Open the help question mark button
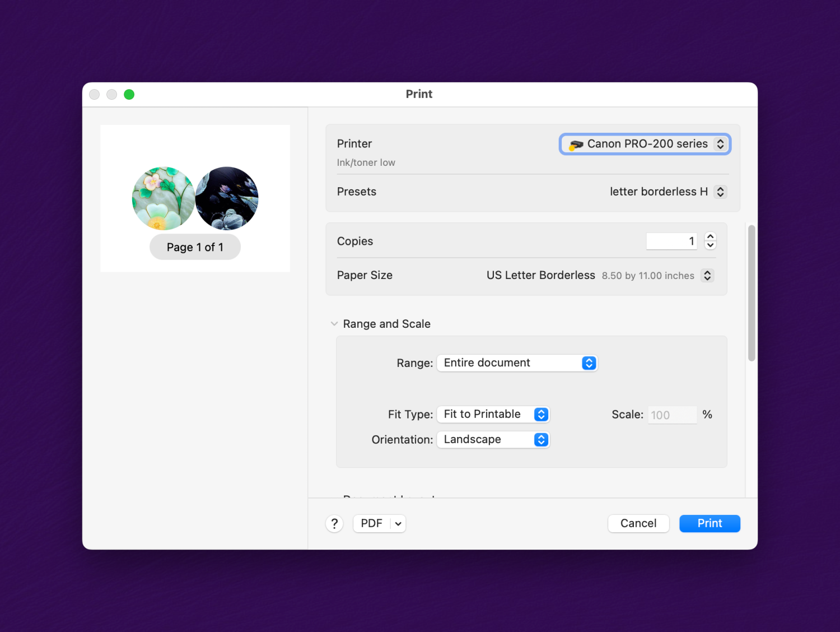The width and height of the screenshot is (840, 632). (x=334, y=524)
